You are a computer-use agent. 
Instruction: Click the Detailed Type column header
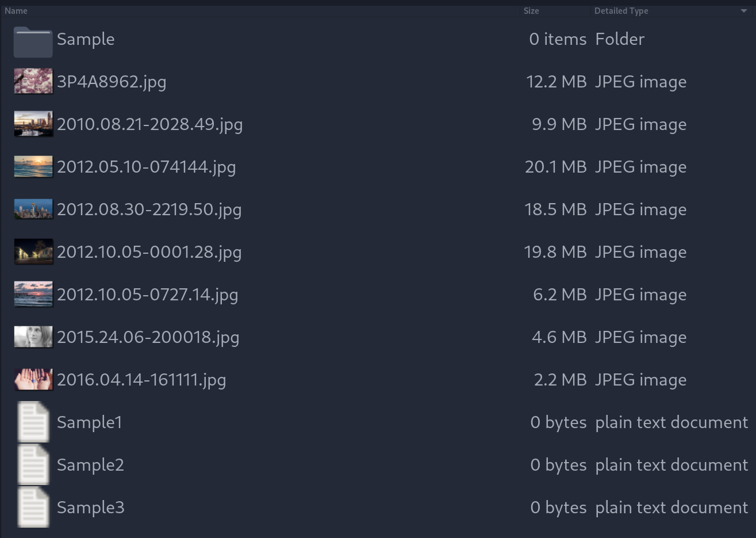621,10
